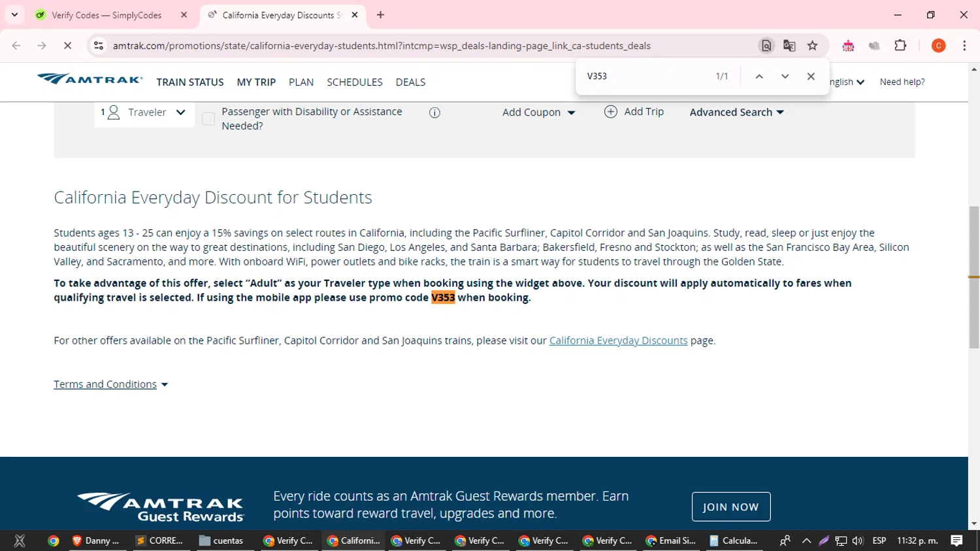Open the Chrome profile avatar C
980x551 pixels.
click(x=938, y=46)
